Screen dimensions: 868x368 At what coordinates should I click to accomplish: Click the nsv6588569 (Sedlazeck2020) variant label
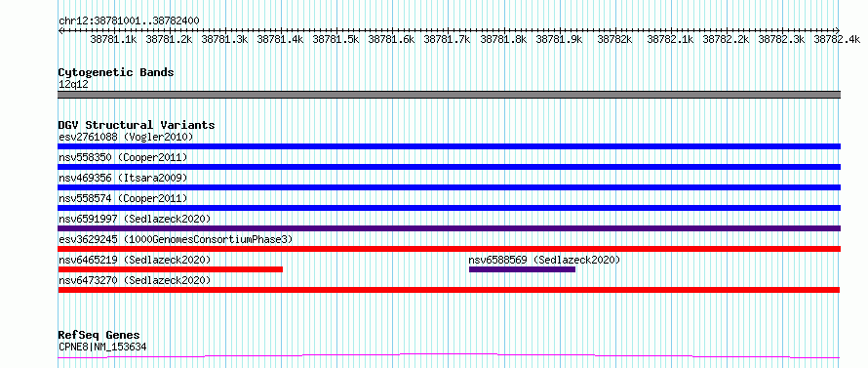[545, 260]
